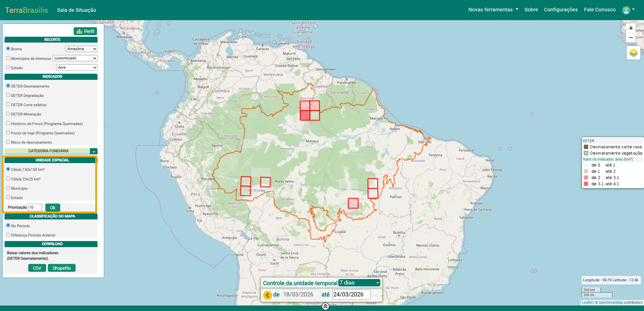
Task: Download indicators as Shapefile
Action: pyautogui.click(x=62, y=268)
